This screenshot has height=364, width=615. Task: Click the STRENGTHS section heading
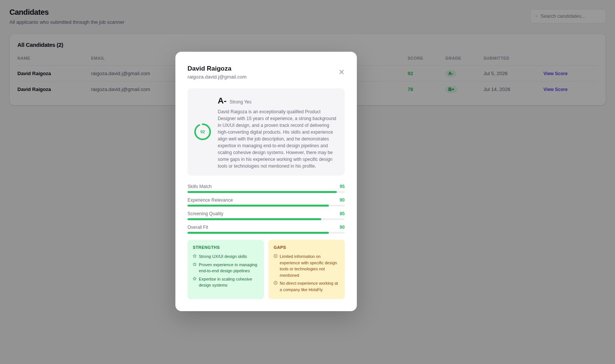coord(206,247)
